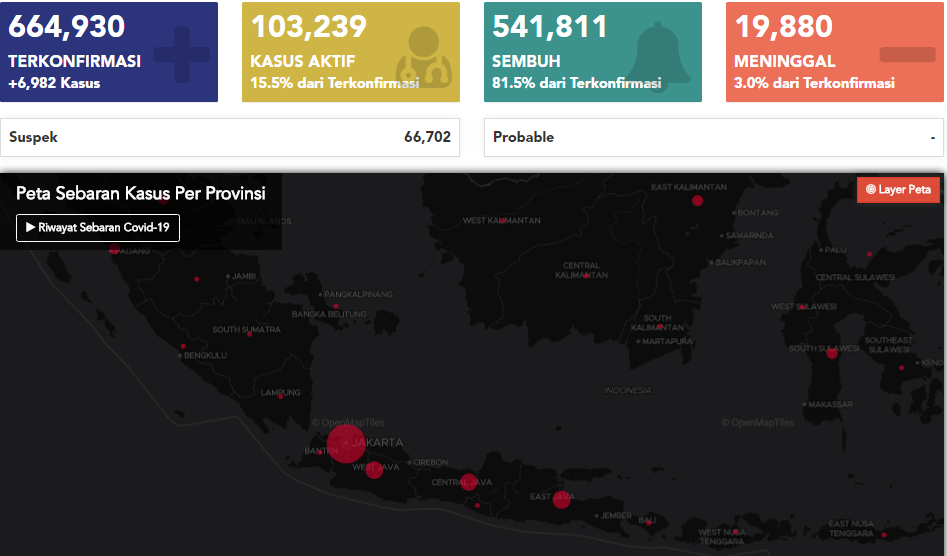Select the South Sulawesi case circle
This screenshot has height=556, width=947.
(832, 354)
